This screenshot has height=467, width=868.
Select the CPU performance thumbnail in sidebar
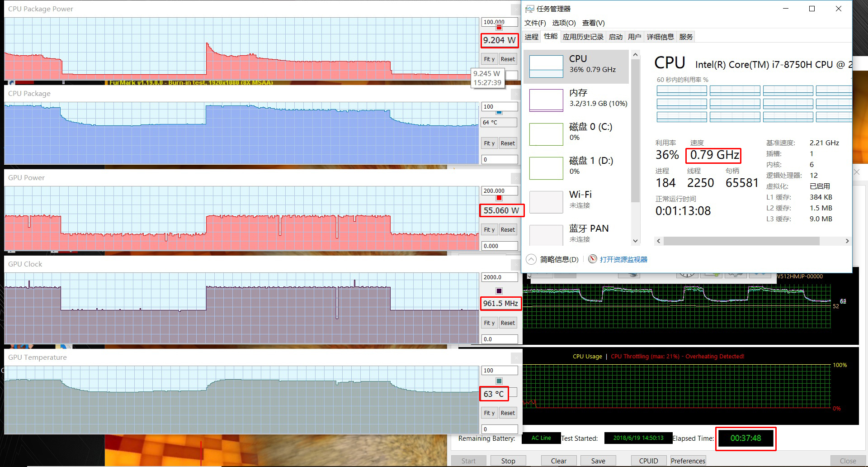[x=546, y=67]
